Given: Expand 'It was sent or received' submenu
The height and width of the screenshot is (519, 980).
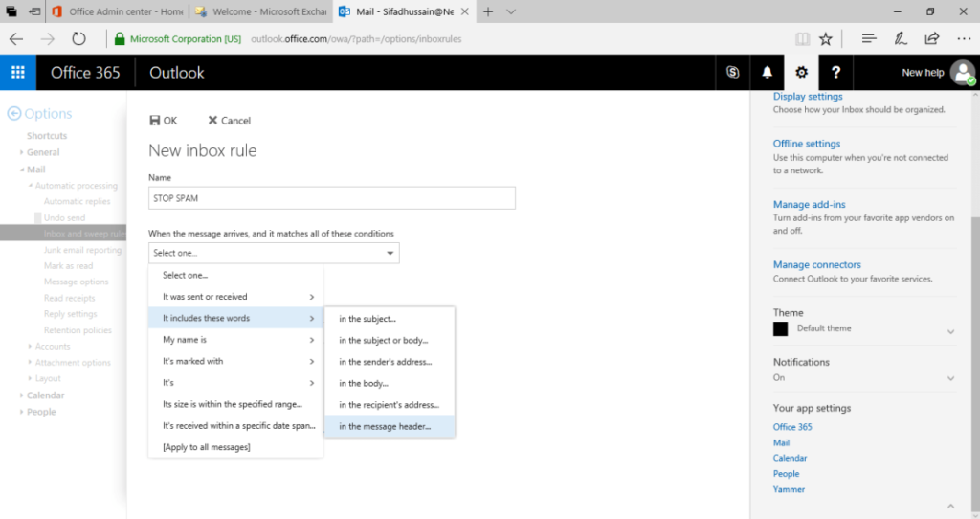Looking at the screenshot, I should pyautogui.click(x=235, y=297).
